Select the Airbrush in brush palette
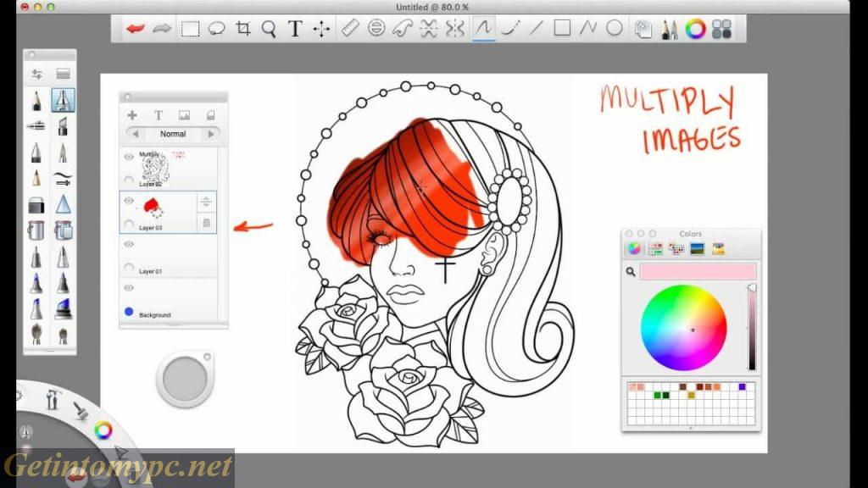868x488 pixels. coord(36,126)
